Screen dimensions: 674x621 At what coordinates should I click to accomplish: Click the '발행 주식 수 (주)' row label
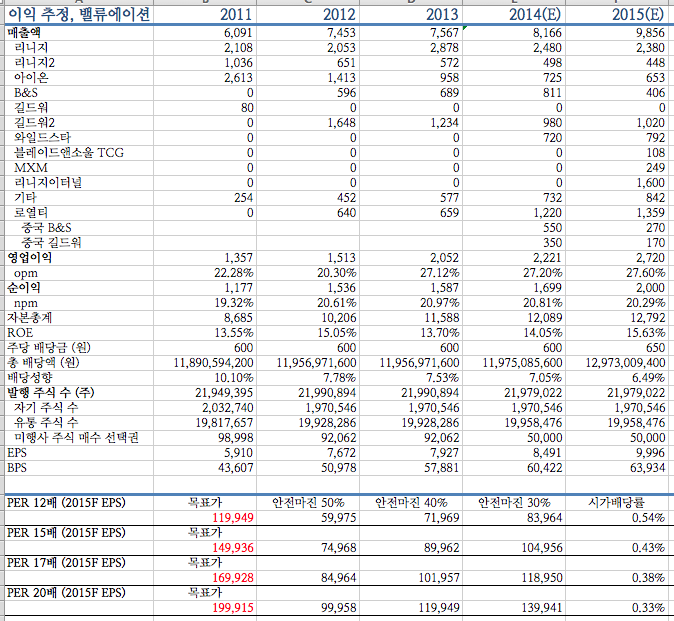tap(51, 393)
